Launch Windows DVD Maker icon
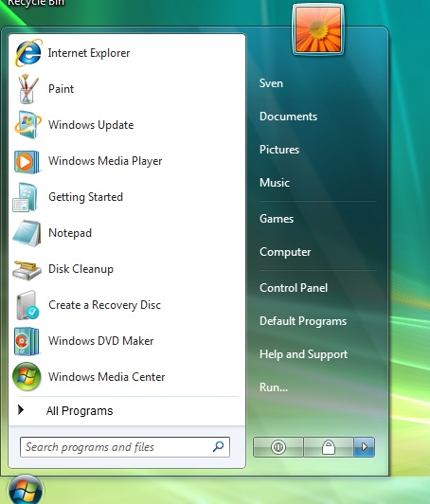The width and height of the screenshot is (430, 504). [x=27, y=341]
